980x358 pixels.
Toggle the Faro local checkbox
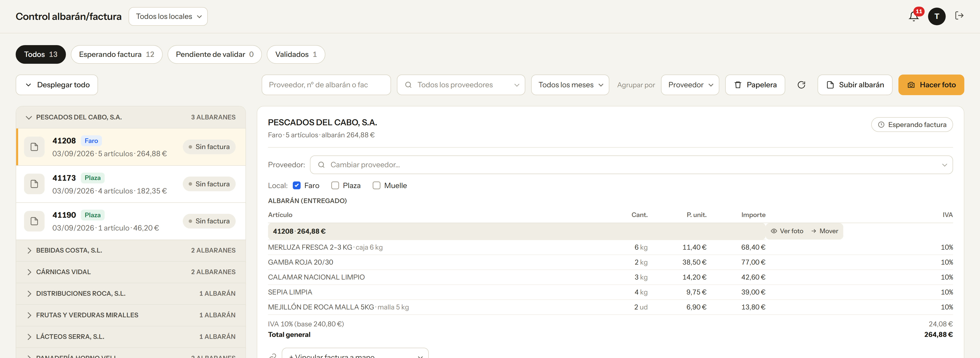coord(296,185)
